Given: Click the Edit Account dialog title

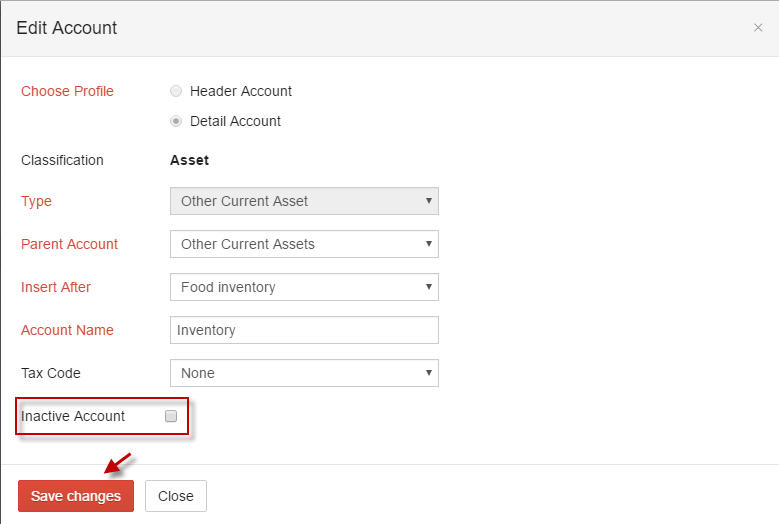Looking at the screenshot, I should coord(67,28).
